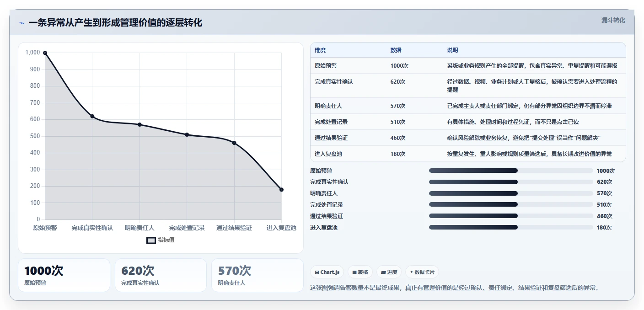The image size is (644, 310).
Task: Click the 漏斗转化 label in header
Action: click(613, 20)
